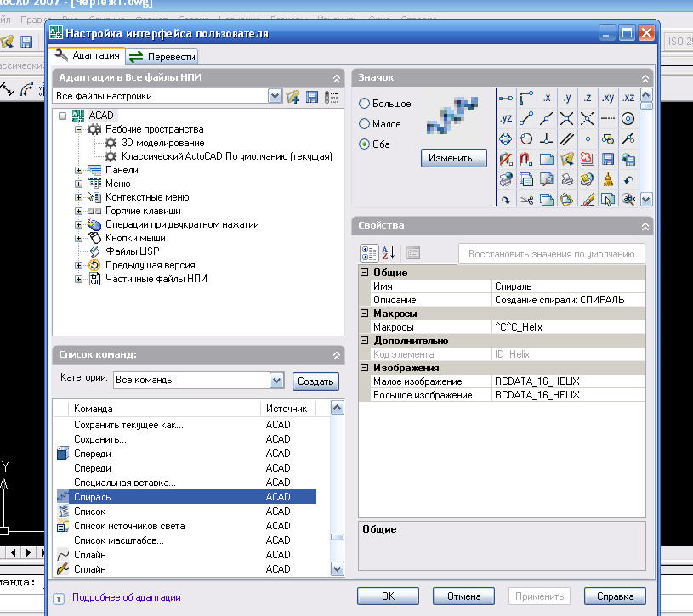Click the categorized properties view icon
This screenshot has width=693, height=616.
369,253
